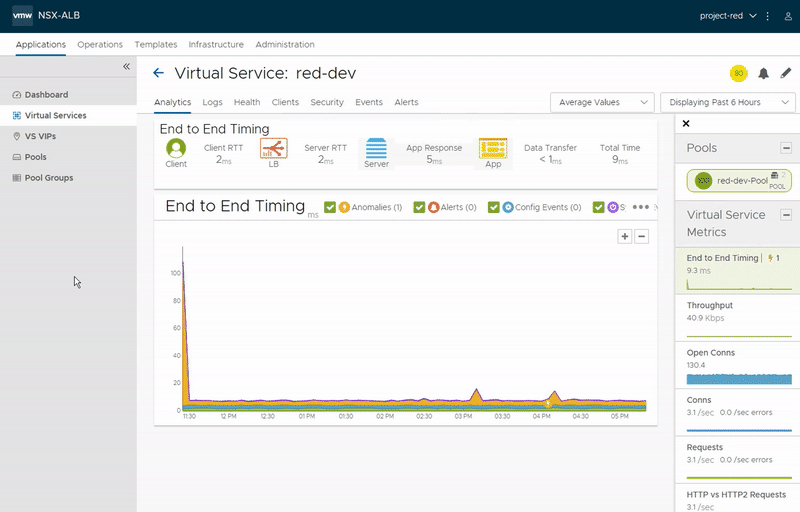Toggle the Alerts (0) checkbox
The width and height of the screenshot is (800, 512).
419,207
